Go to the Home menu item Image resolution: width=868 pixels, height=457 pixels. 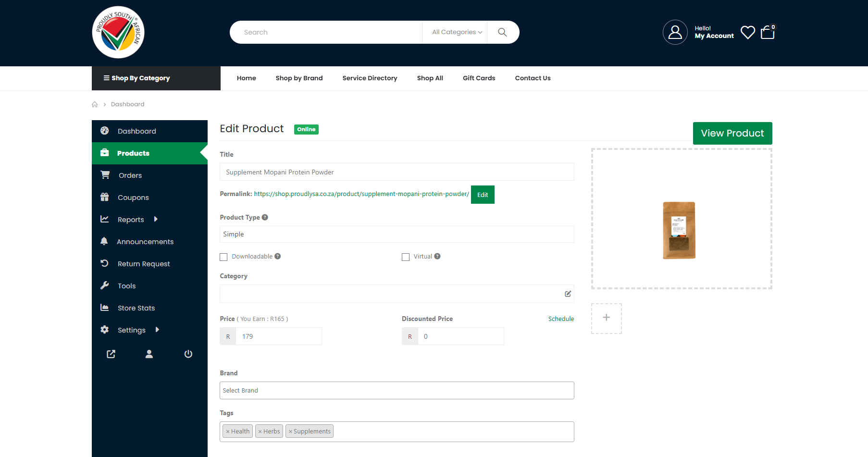246,78
